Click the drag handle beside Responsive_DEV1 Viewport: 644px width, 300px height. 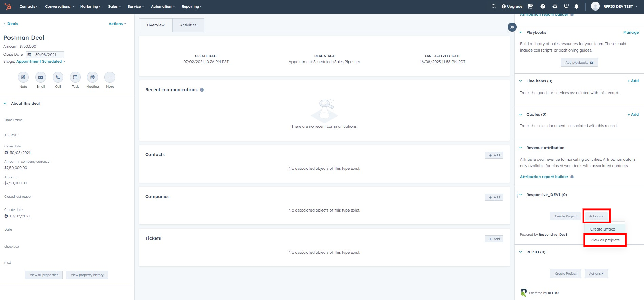517,195
